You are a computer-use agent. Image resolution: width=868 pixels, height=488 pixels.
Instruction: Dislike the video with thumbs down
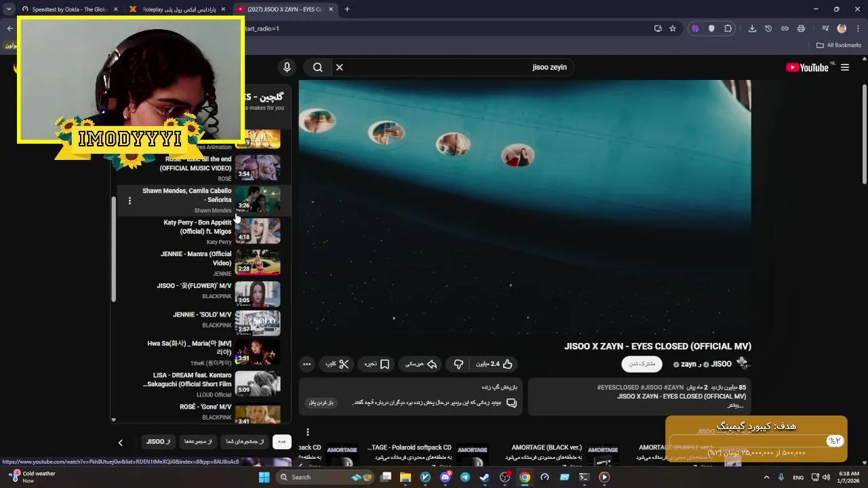(x=458, y=364)
